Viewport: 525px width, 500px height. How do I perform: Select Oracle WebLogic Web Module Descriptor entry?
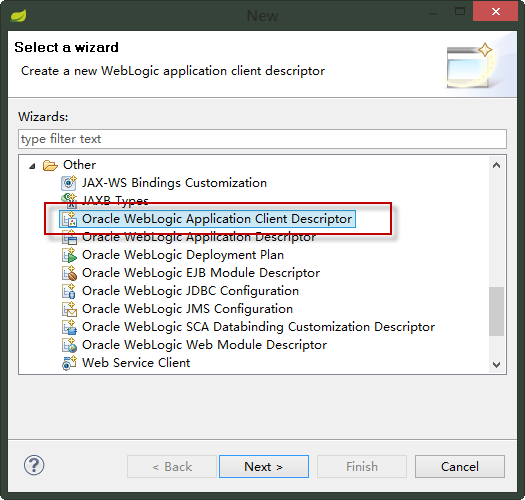[204, 345]
